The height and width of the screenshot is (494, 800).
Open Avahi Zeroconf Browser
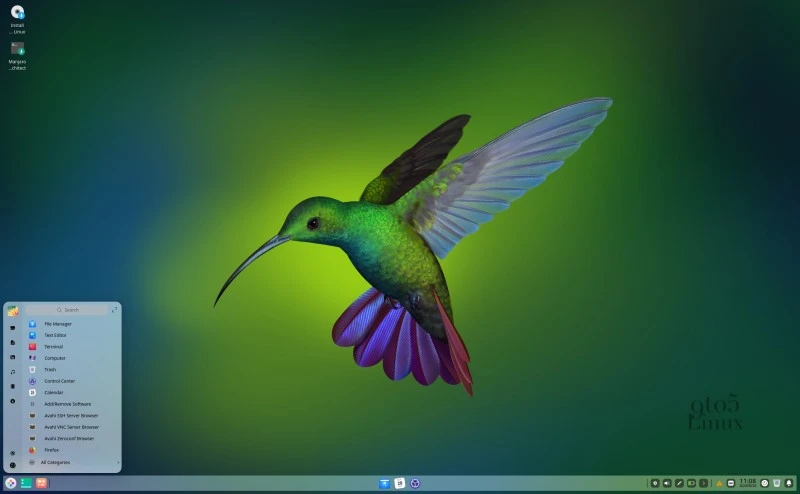71,438
